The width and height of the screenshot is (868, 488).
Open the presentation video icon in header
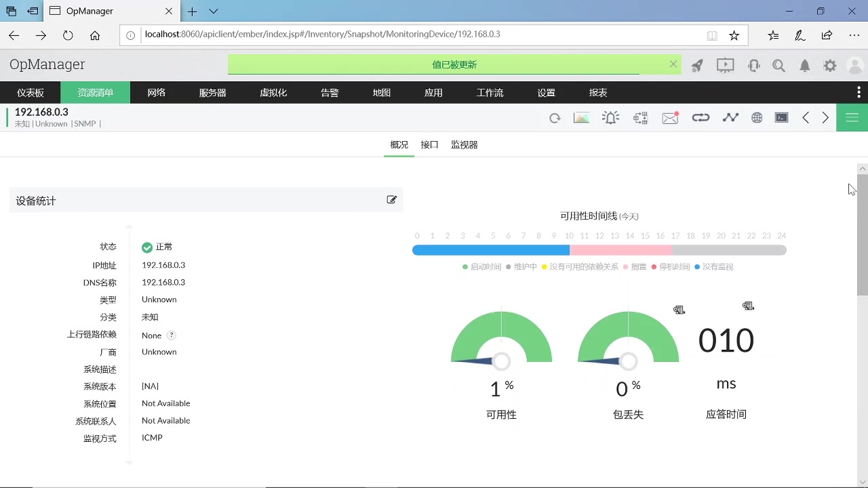click(x=726, y=66)
